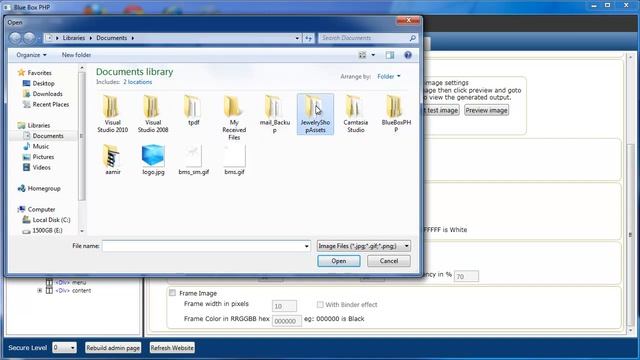This screenshot has width=640, height=360.
Task: Click the Frame width in pixels field
Action: point(284,306)
